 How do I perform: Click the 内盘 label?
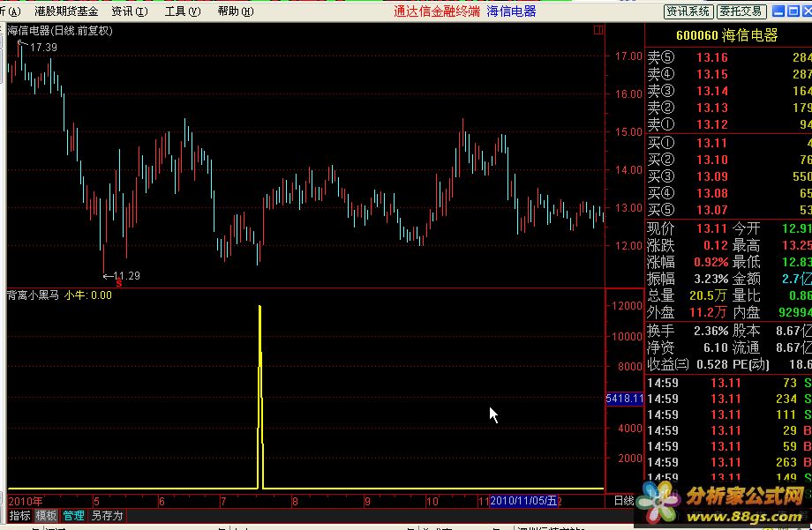(x=746, y=312)
